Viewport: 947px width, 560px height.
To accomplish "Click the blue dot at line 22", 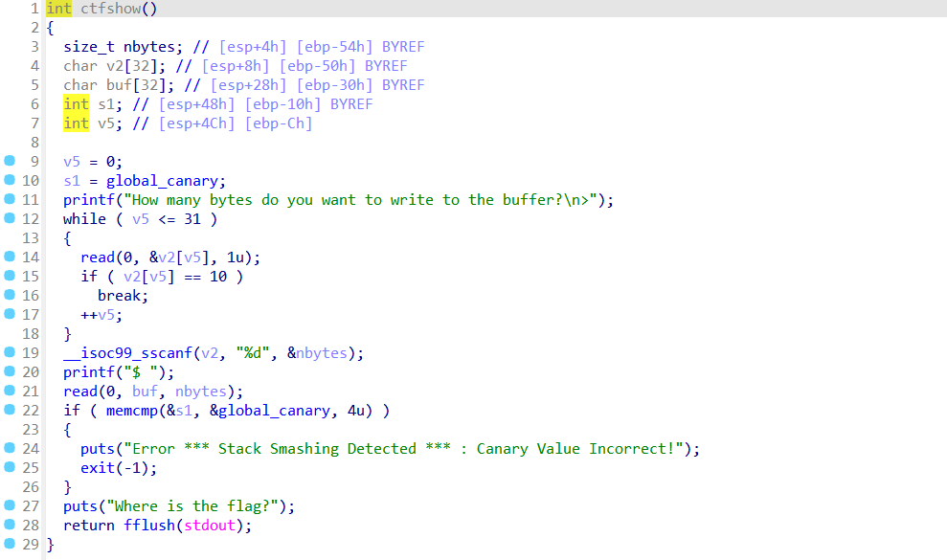I will (10, 410).
